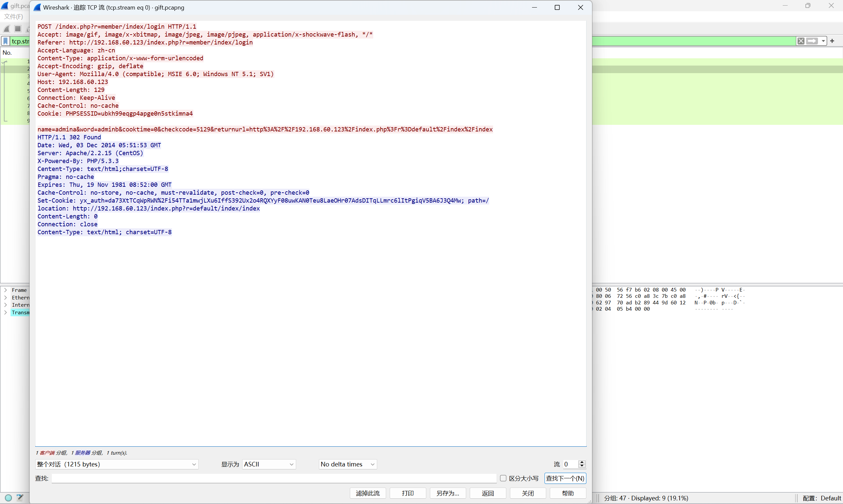This screenshot has height=504, width=843.
Task: Click the 另存为... save as button
Action: (448, 493)
